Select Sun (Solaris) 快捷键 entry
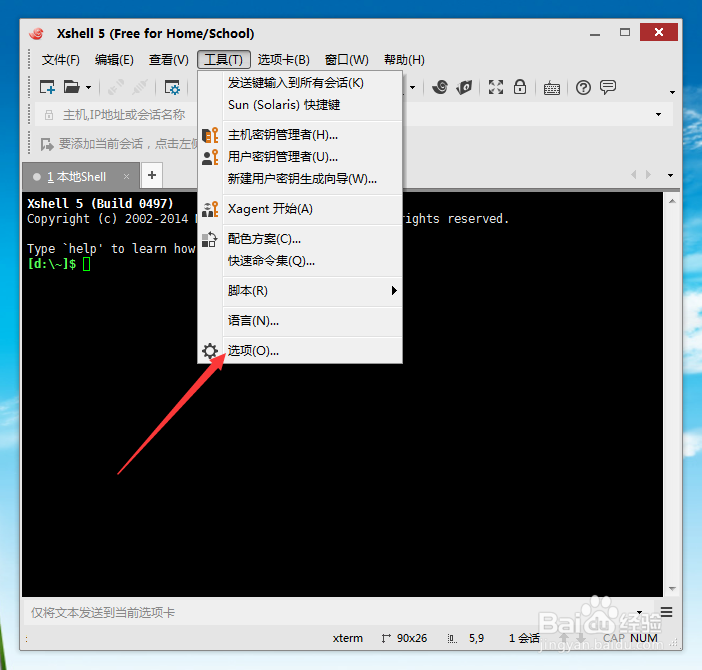Screen dimensions: 702x670 click(x=300, y=105)
